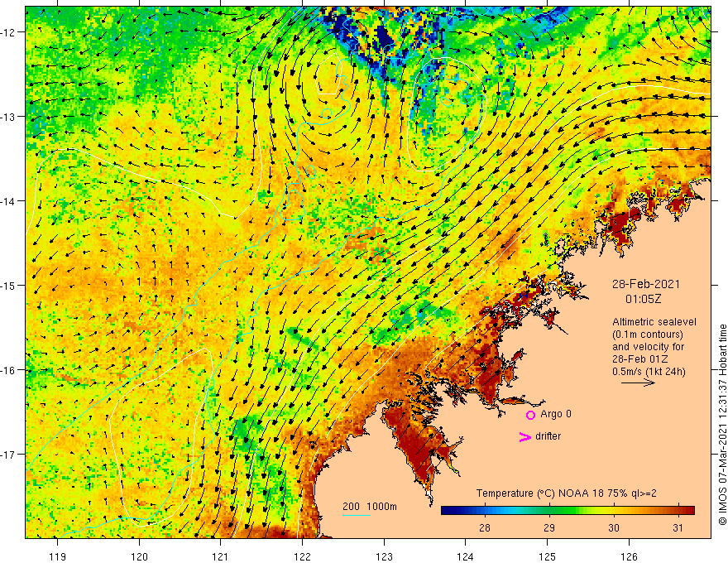Click the IMOS copyright timestamp text
Screen dimensions: 728x563
[722, 425]
